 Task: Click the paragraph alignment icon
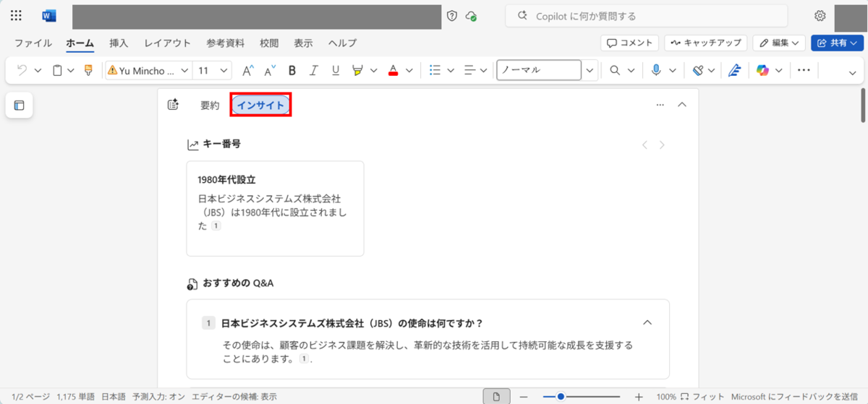tap(469, 70)
